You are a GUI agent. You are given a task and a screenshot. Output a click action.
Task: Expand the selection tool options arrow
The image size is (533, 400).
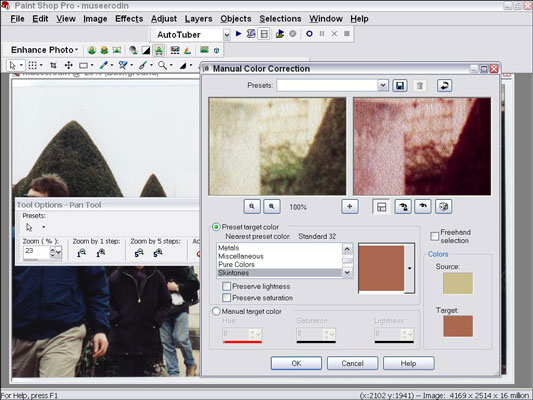pyautogui.click(x=41, y=65)
